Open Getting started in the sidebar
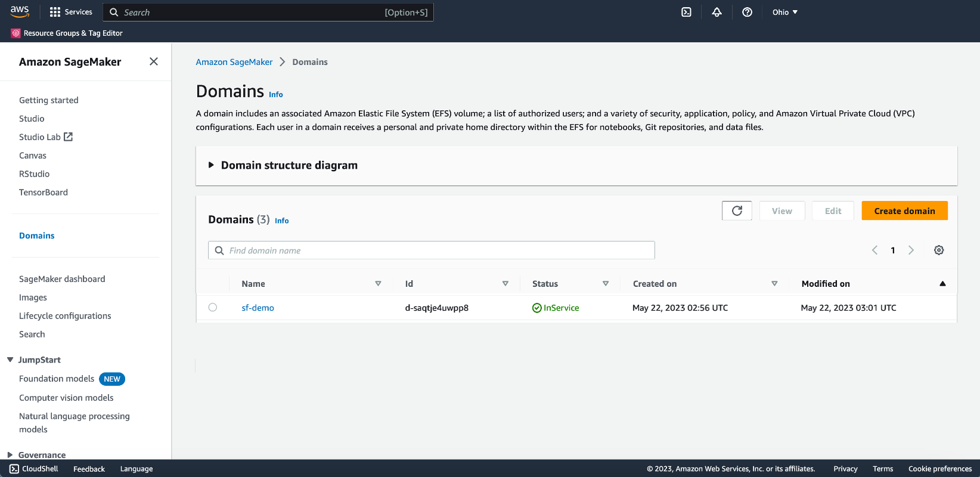Screen dimensions: 980x477 49,100
